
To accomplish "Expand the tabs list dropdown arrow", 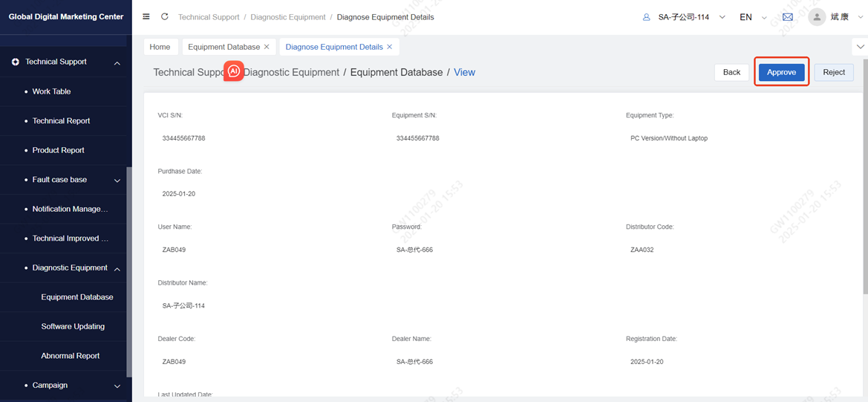I will pos(861,47).
